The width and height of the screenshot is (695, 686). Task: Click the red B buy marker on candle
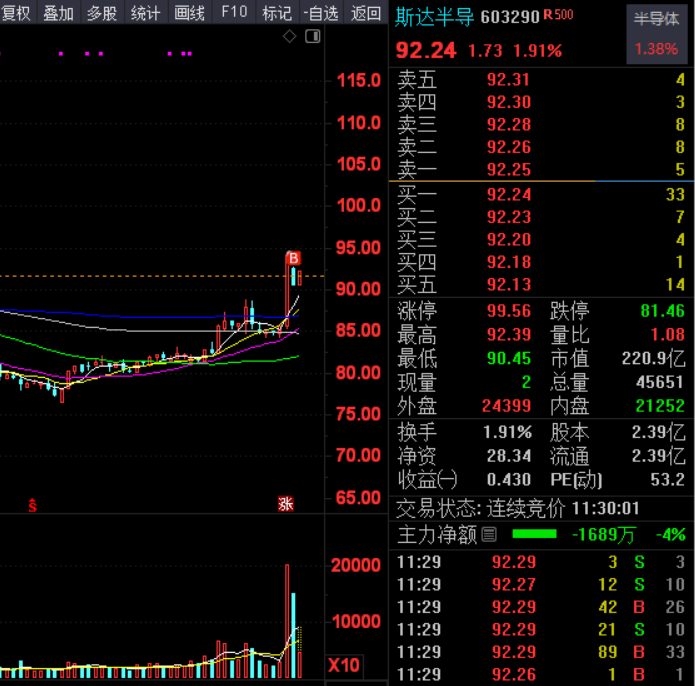pyautogui.click(x=293, y=258)
